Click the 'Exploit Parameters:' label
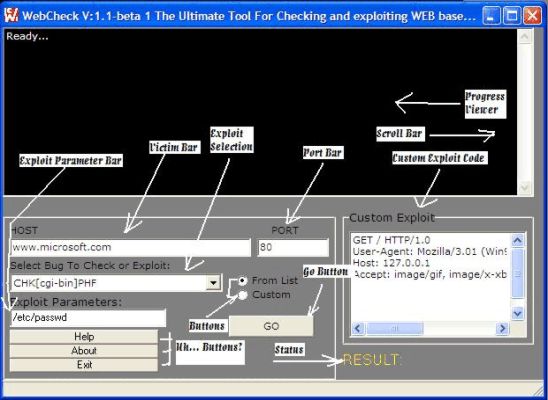 pyautogui.click(x=66, y=301)
